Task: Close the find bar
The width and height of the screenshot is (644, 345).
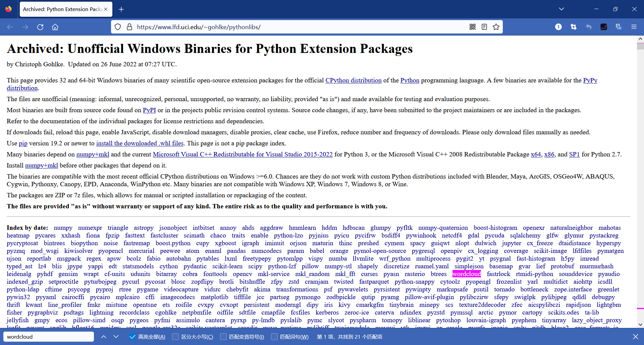Action: point(636,337)
